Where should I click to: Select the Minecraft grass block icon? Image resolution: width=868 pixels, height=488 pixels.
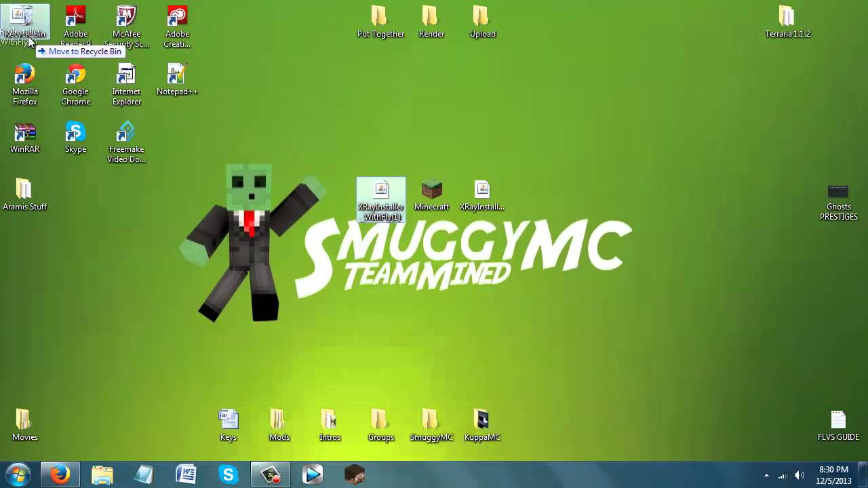tap(431, 195)
